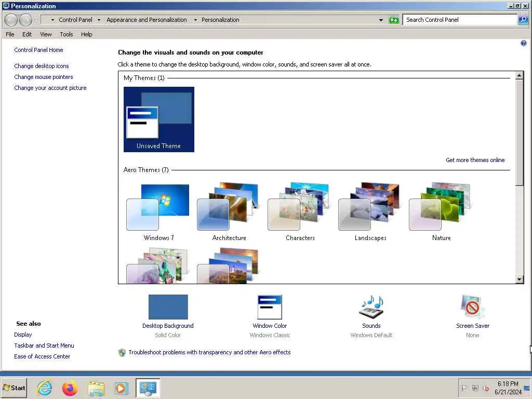Select the Unsaved Theme thumbnail
The height and width of the screenshot is (399, 532).
(159, 119)
